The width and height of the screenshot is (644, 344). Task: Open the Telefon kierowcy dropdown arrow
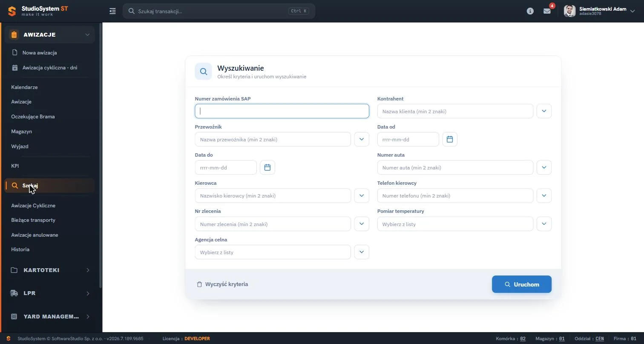coord(544,196)
